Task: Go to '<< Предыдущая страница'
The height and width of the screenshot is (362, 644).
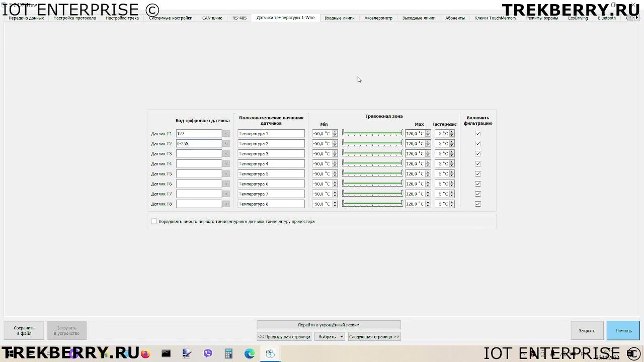Action: click(284, 337)
